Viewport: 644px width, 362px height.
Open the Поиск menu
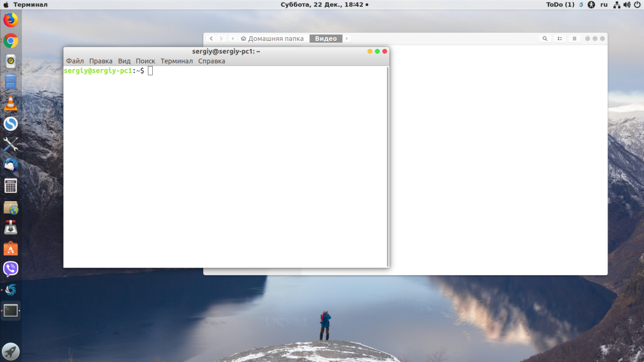tap(145, 61)
